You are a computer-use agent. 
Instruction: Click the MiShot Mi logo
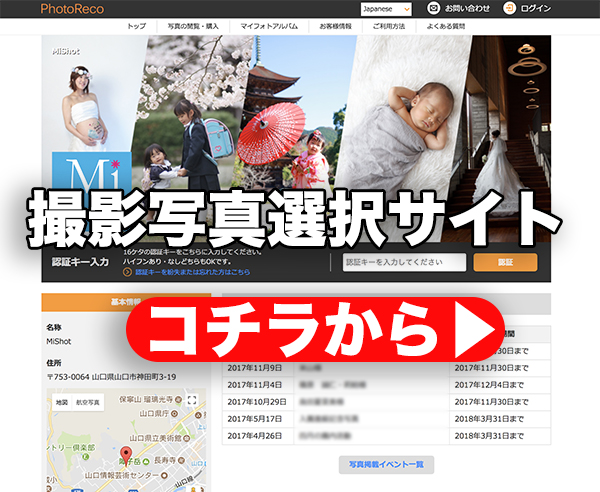pyautogui.click(x=85, y=175)
